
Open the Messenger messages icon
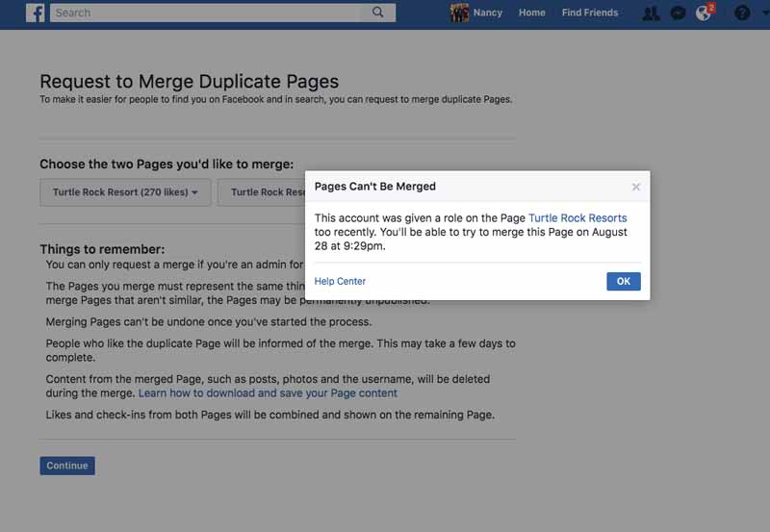679,13
